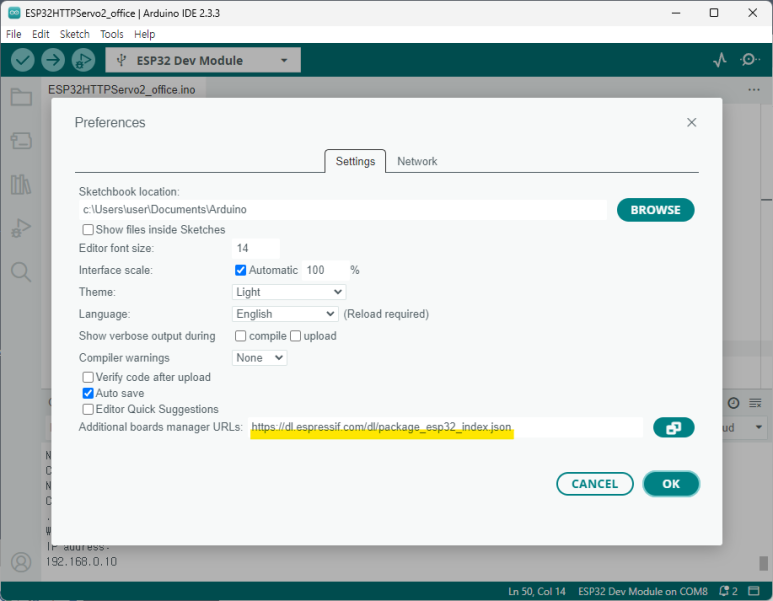Viewport: 773px width, 601px height.
Task: Open the Boards Manager sidebar icon
Action: point(21,141)
